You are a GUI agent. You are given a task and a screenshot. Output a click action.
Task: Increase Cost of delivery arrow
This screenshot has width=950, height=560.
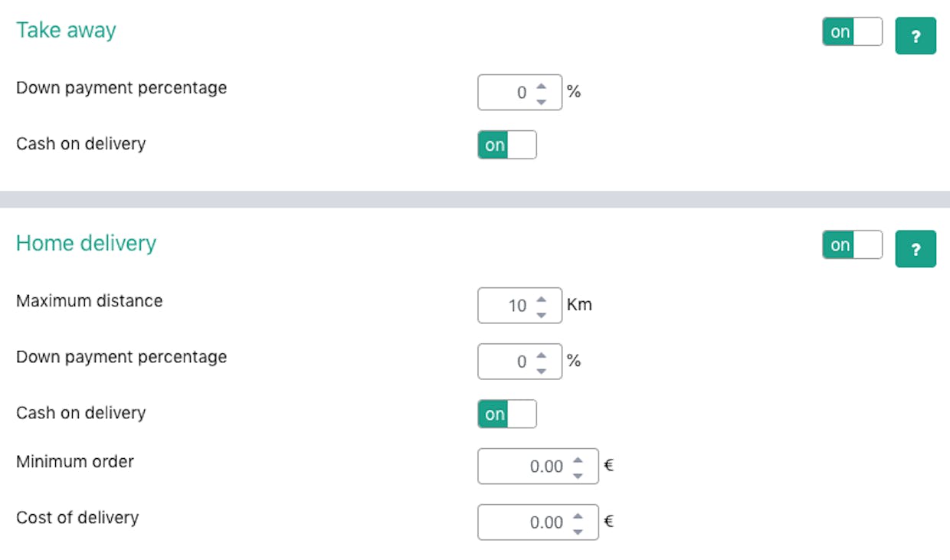pyautogui.click(x=578, y=516)
